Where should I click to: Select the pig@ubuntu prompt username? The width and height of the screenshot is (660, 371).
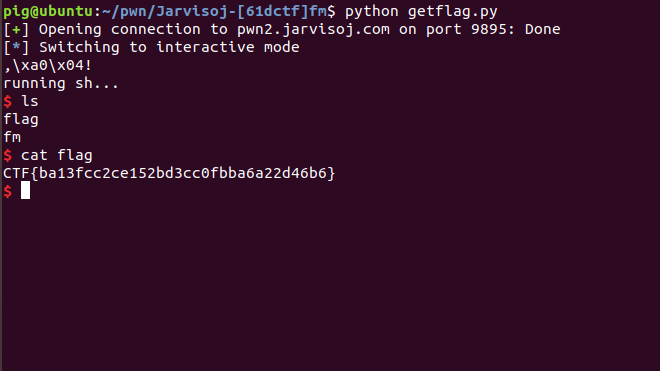point(48,11)
